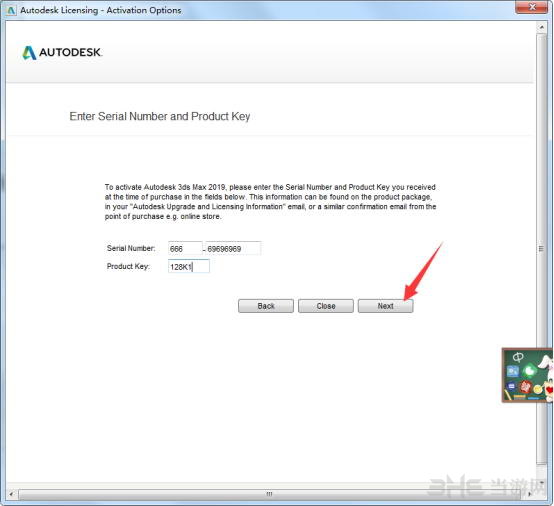Click the horizontal scrollbar right arrow
This screenshot has width=554, height=506.
pos(529,494)
